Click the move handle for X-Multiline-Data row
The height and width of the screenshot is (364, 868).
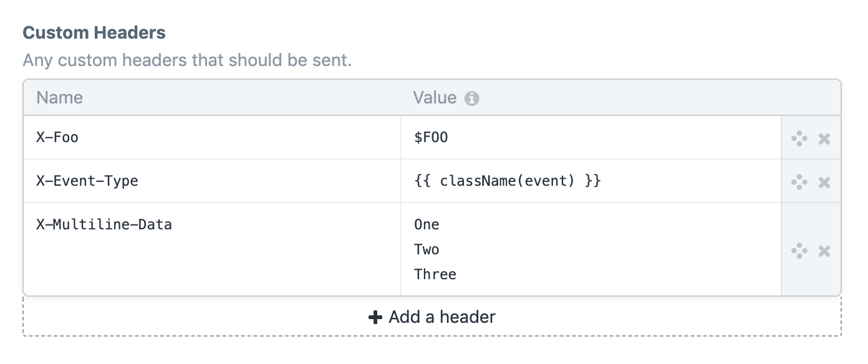click(799, 251)
